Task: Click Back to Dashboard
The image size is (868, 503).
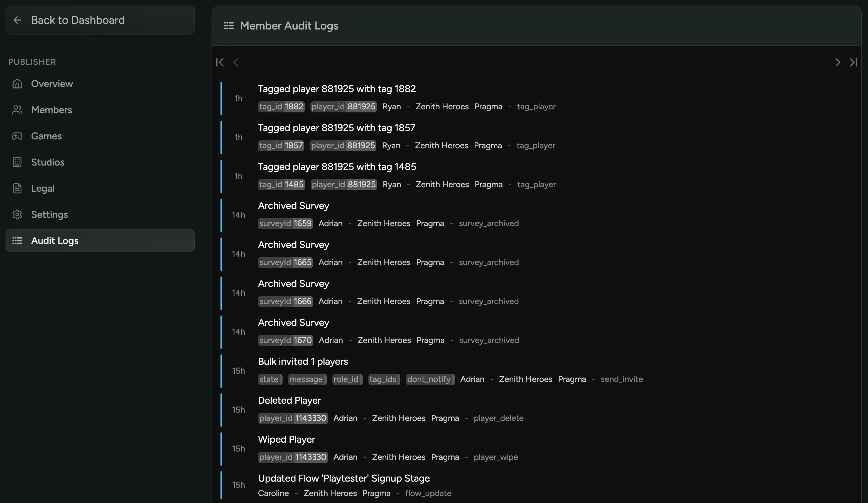Action: point(78,20)
